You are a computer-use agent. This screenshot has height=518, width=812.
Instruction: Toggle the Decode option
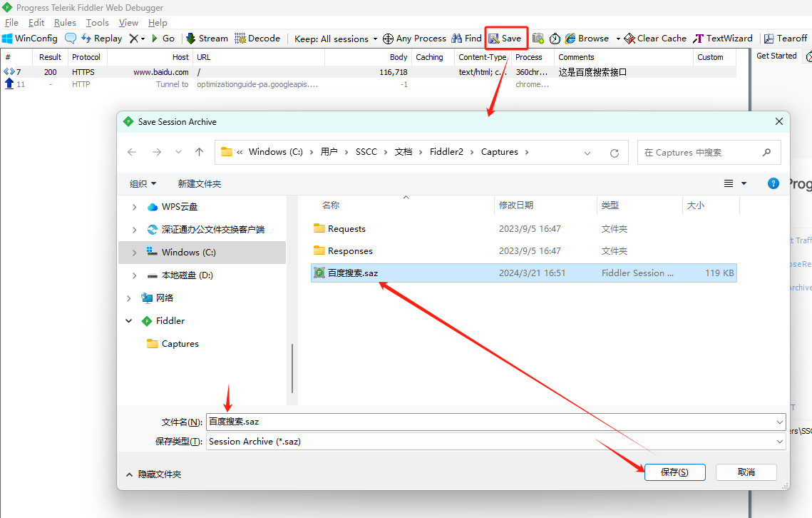click(x=257, y=39)
